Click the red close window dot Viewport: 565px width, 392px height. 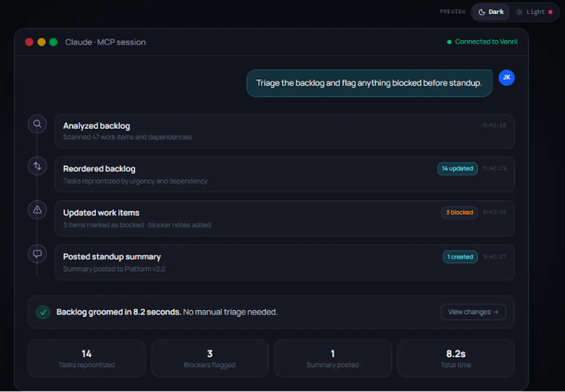pos(29,42)
